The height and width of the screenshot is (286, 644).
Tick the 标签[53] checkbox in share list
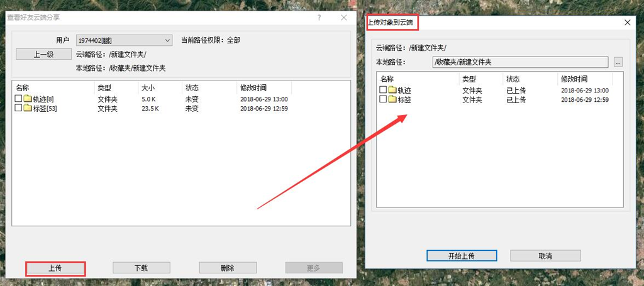(18, 108)
